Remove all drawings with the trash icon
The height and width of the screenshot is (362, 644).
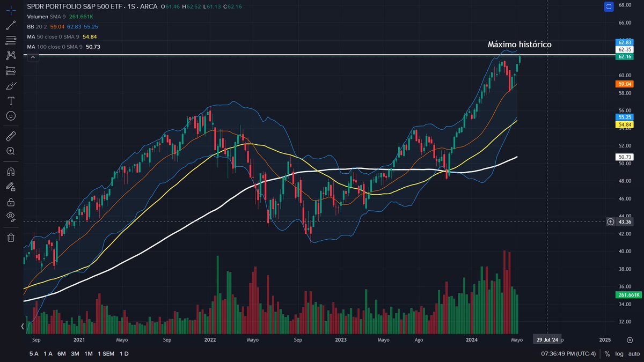[11, 238]
